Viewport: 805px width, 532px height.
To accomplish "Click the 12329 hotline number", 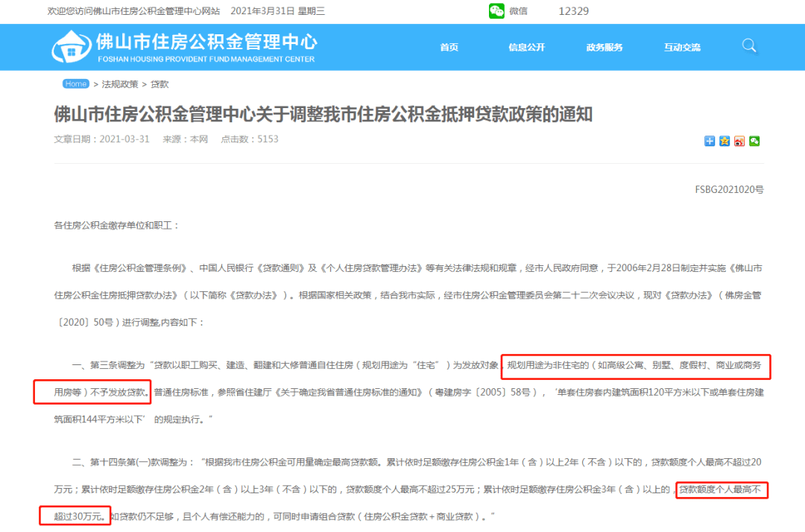I will point(573,10).
